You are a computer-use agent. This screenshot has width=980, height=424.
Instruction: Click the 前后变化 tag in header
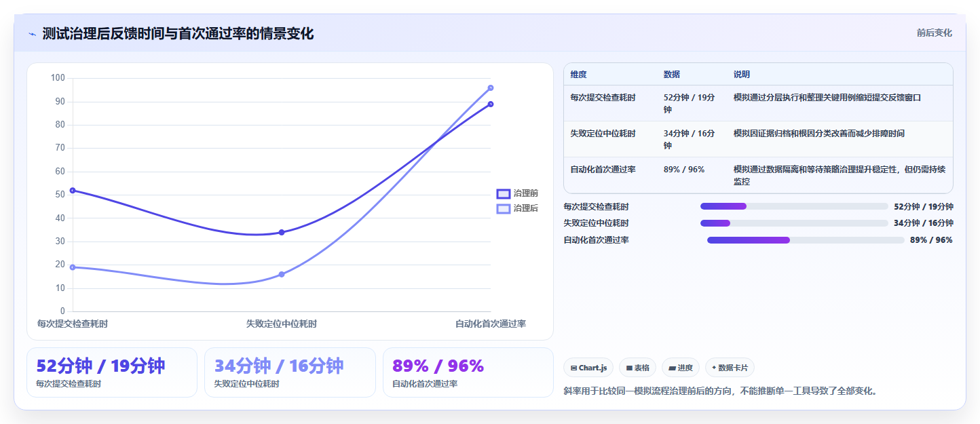(934, 33)
